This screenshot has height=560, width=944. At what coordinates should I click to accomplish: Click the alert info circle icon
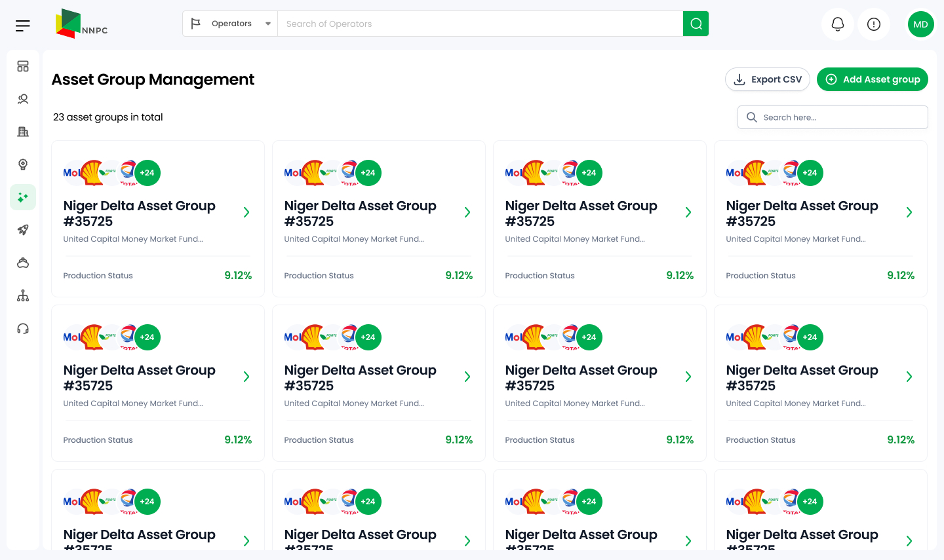tap(873, 24)
